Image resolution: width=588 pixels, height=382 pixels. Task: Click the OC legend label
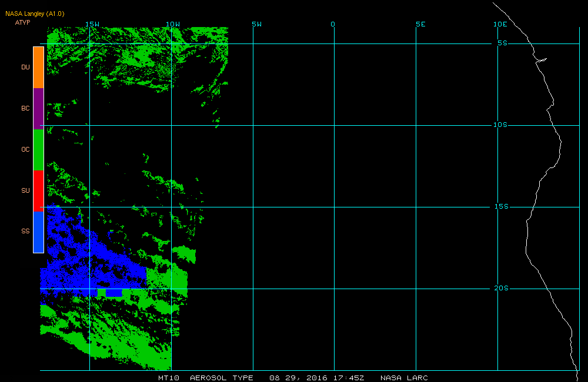tap(25, 149)
